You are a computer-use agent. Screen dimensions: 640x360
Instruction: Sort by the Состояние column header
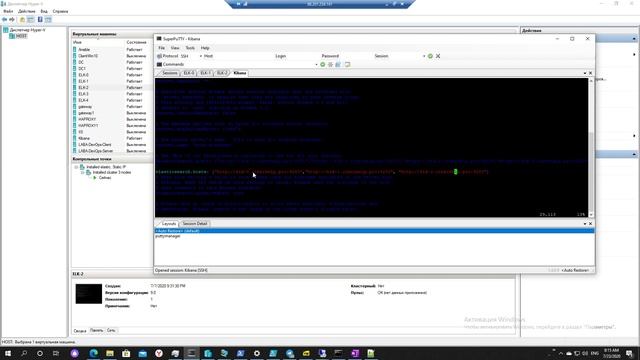click(137, 42)
